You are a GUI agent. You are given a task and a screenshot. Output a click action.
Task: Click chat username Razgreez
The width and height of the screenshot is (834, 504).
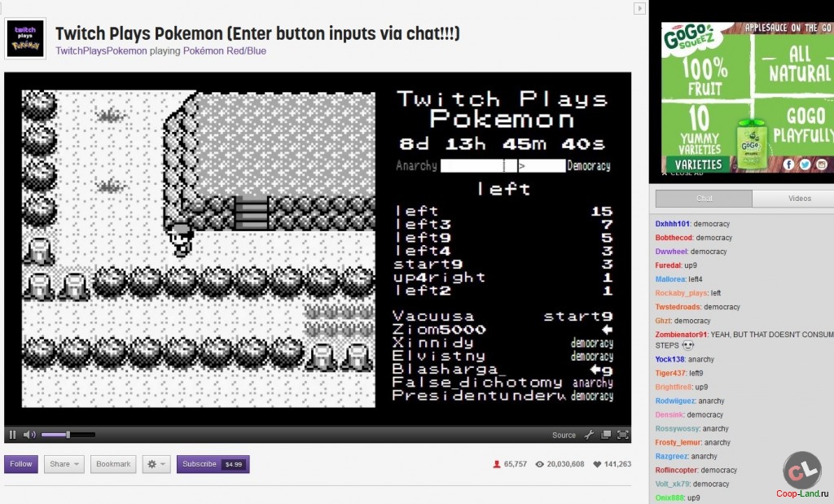point(672,456)
